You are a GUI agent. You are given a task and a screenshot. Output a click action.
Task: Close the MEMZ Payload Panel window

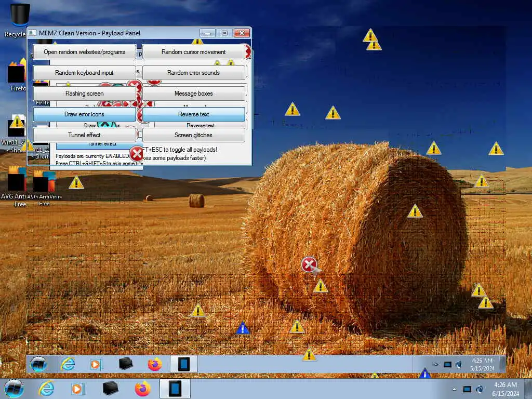[242, 33]
